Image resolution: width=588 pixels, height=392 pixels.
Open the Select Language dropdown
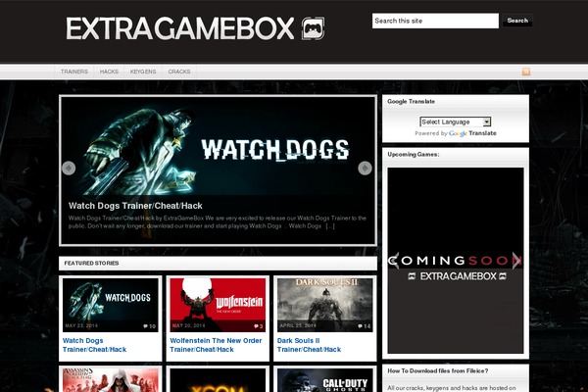pyautogui.click(x=456, y=122)
